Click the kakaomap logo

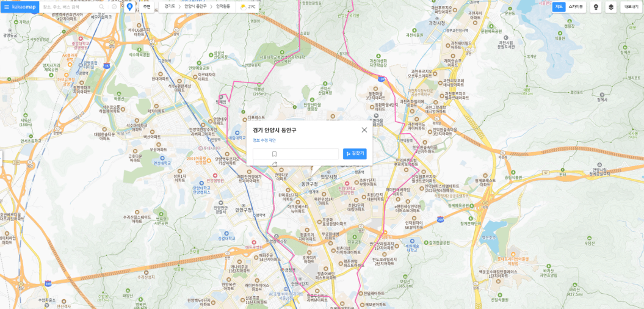tap(24, 7)
